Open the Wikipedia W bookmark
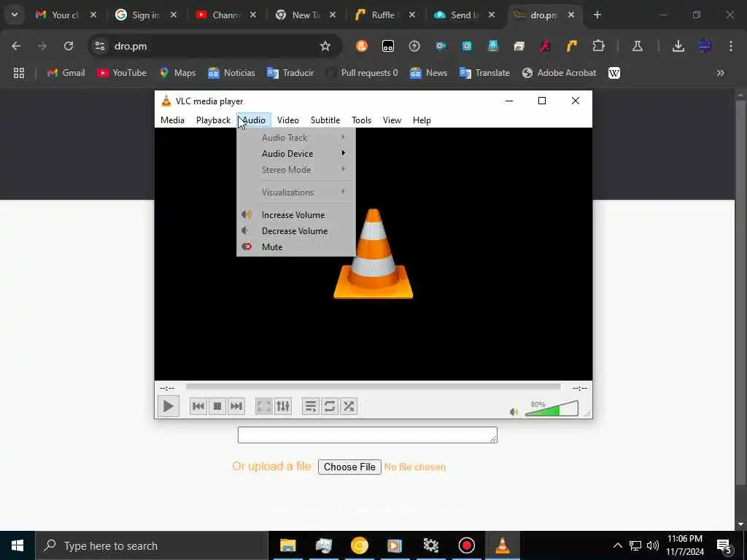This screenshot has height=560, width=747. click(614, 73)
